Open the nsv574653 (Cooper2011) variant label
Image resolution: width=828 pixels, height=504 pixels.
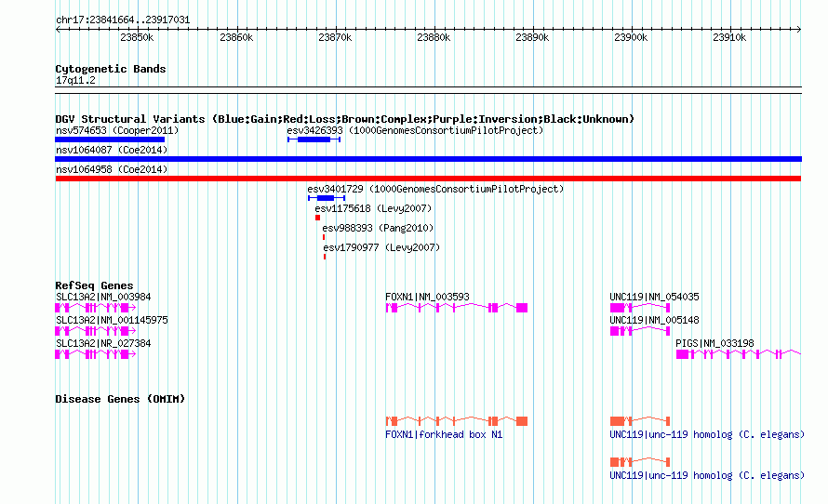click(x=117, y=130)
